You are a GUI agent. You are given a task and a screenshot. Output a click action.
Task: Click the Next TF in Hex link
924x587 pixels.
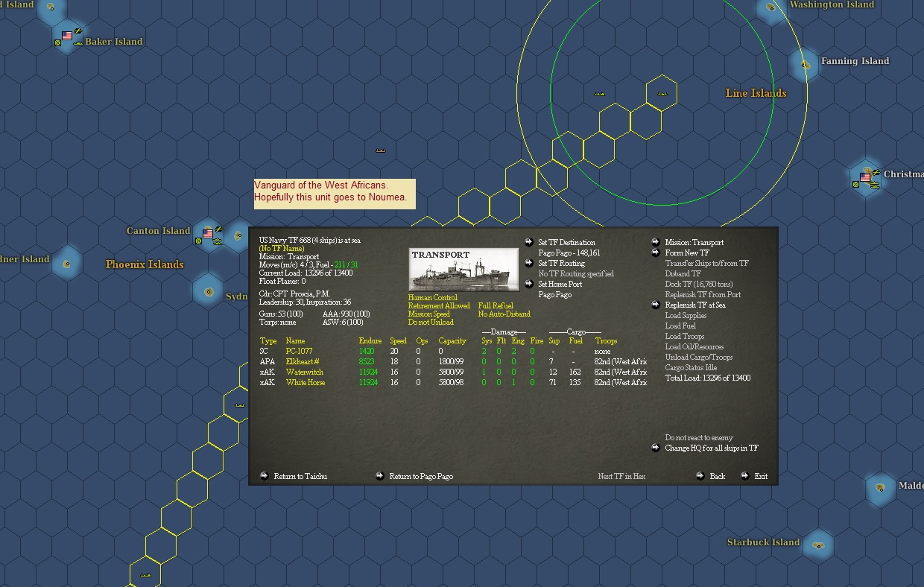point(621,476)
